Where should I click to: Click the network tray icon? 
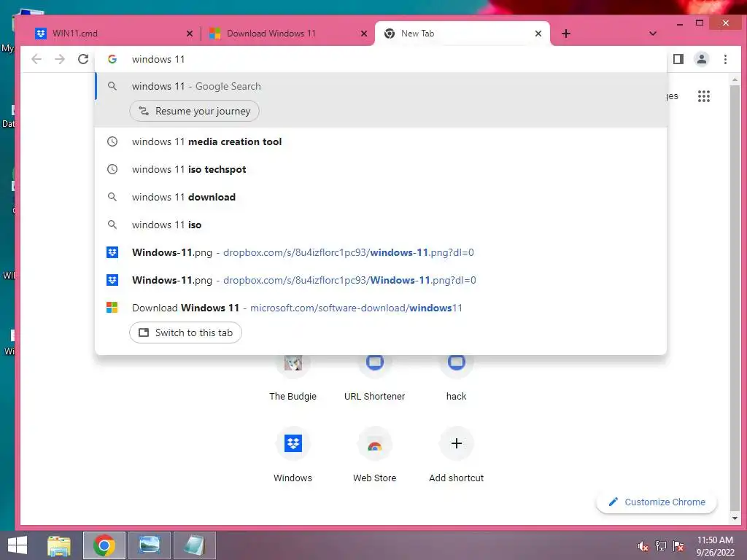point(660,546)
